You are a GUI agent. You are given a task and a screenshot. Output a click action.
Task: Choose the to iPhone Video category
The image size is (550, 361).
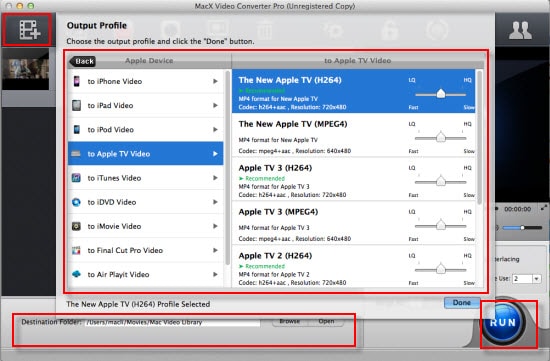click(146, 81)
